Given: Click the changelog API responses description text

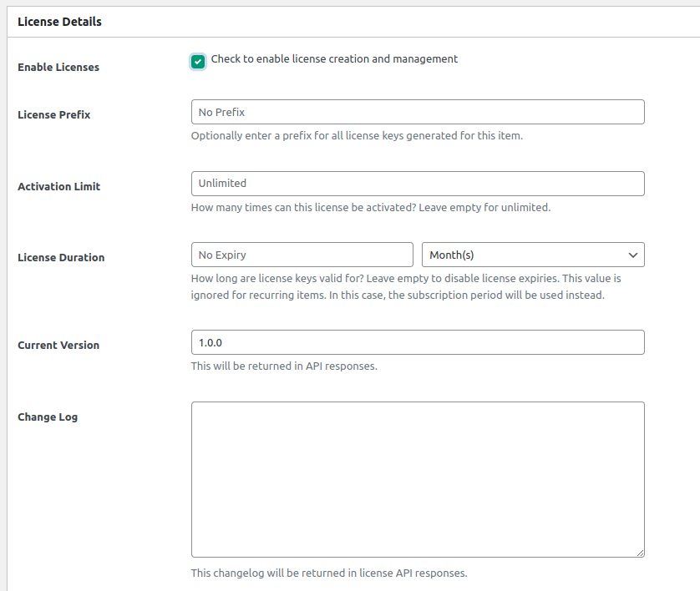Looking at the screenshot, I should (x=329, y=573).
